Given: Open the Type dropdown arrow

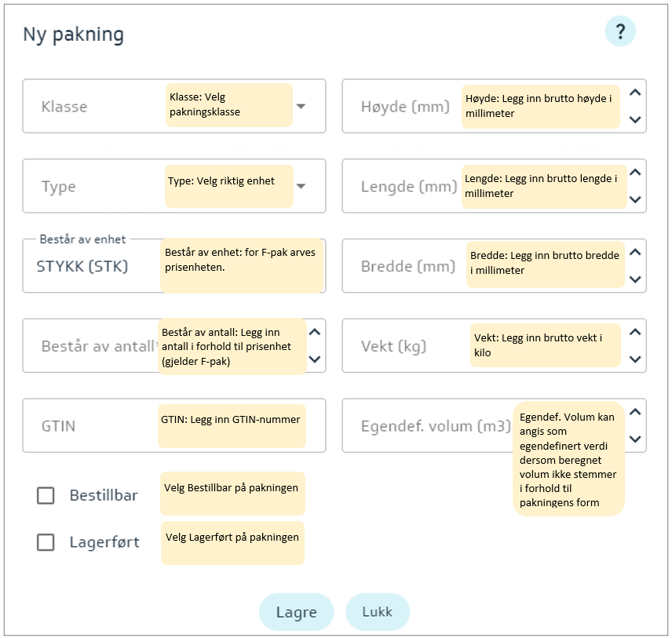Looking at the screenshot, I should point(301,186).
